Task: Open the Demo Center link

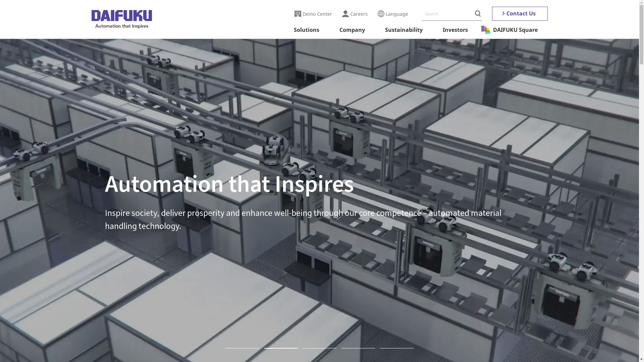Action: click(313, 14)
